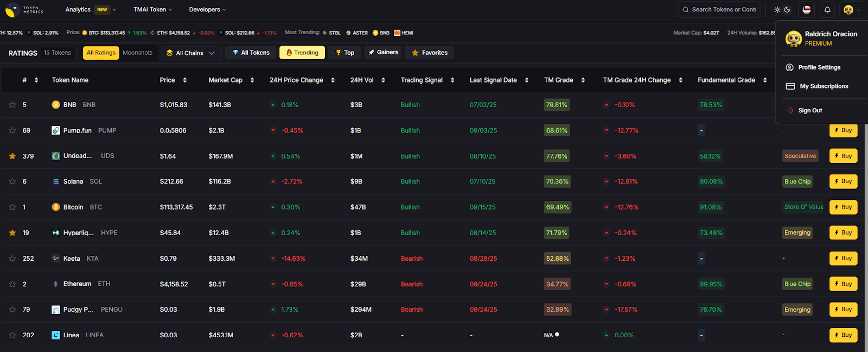The height and width of the screenshot is (352, 868).
Task: Unfavorite Hyperliquid star
Action: click(x=12, y=232)
